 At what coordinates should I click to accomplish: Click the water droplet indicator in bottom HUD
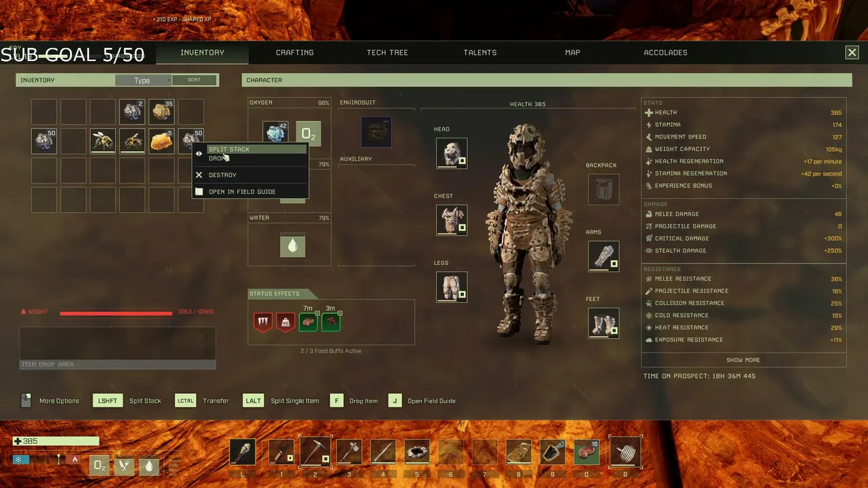pyautogui.click(x=149, y=466)
